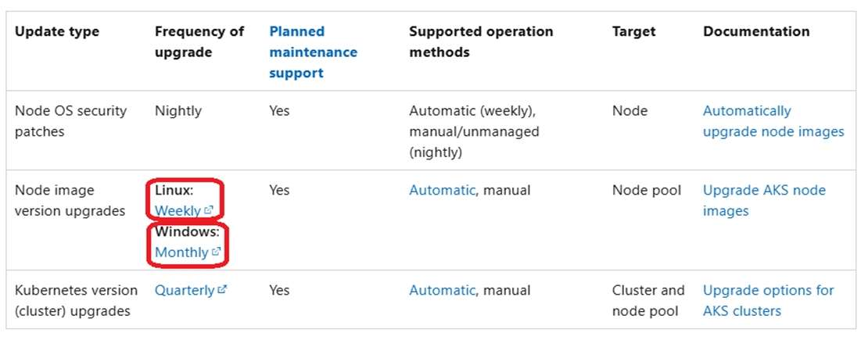Click the external-link icon beside Quarterly
868x340 pixels.
tap(223, 290)
